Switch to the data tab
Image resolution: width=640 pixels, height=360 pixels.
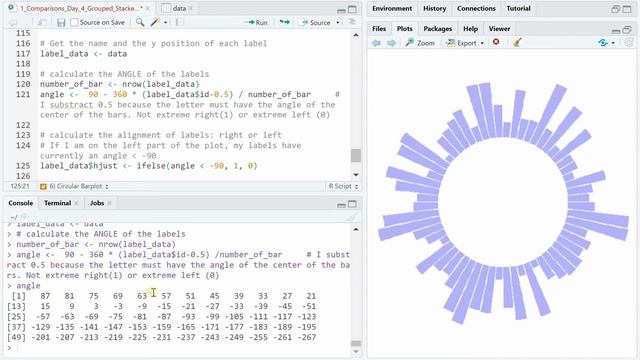coord(179,8)
